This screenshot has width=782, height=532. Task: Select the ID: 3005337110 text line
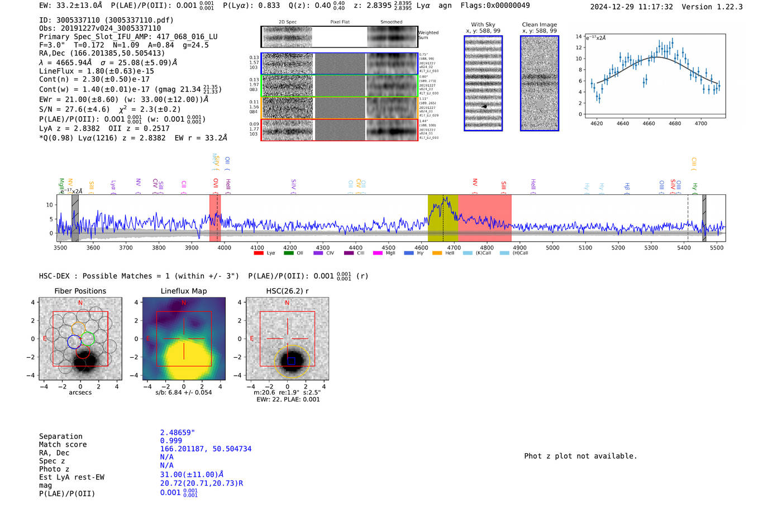pos(106,20)
